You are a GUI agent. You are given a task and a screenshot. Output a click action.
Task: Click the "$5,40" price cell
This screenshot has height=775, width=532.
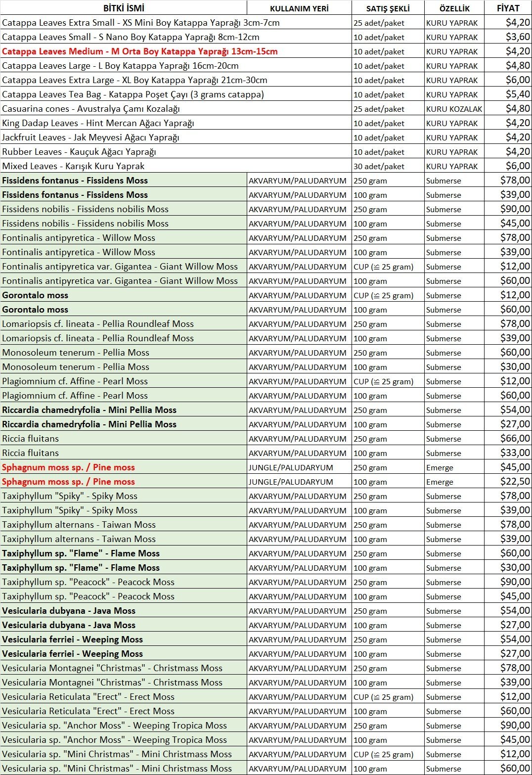point(517,94)
